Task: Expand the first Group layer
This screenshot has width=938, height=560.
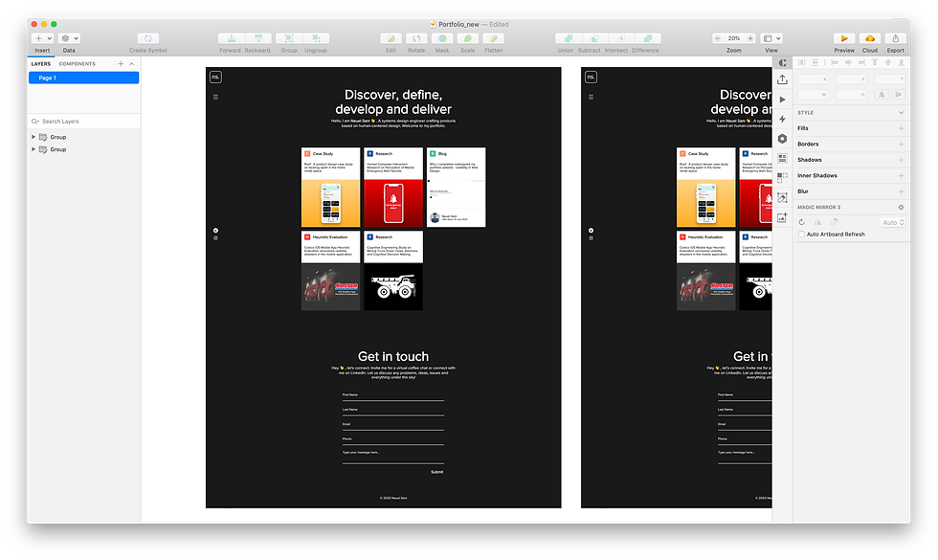Action: point(33,137)
